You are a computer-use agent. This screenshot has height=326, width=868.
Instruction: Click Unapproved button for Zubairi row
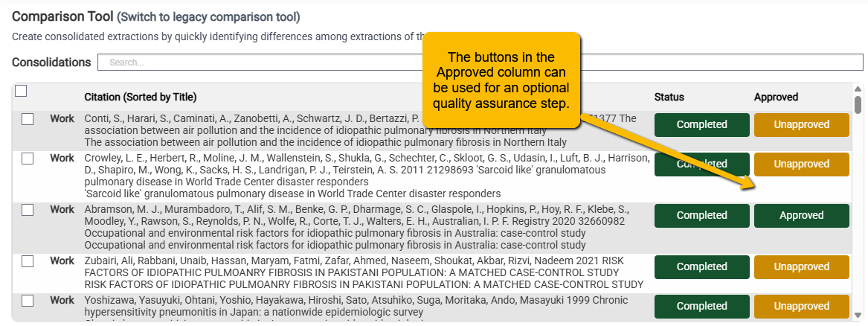(x=801, y=266)
